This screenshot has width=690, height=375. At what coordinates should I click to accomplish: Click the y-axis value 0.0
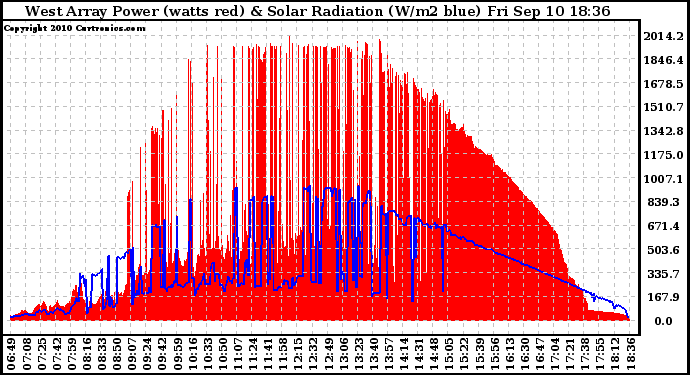(664, 321)
